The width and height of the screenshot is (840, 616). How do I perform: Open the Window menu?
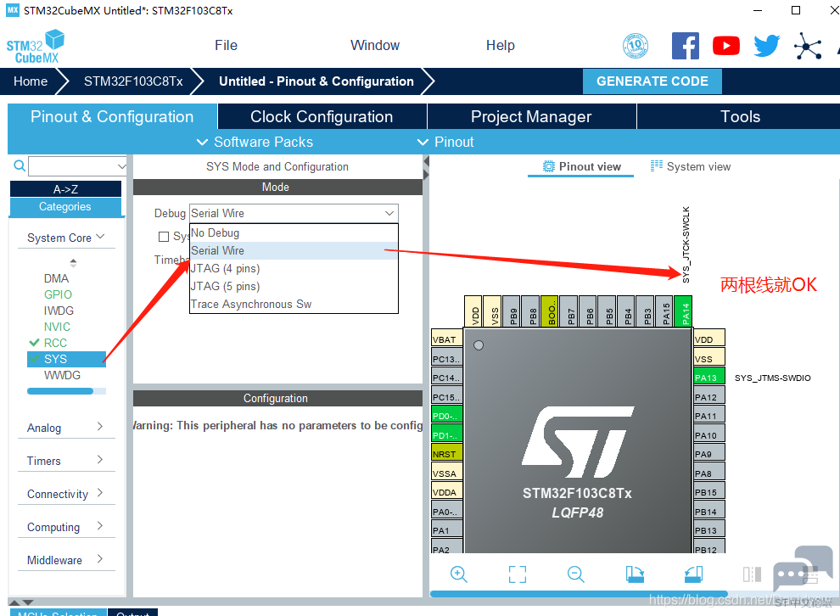pyautogui.click(x=375, y=45)
